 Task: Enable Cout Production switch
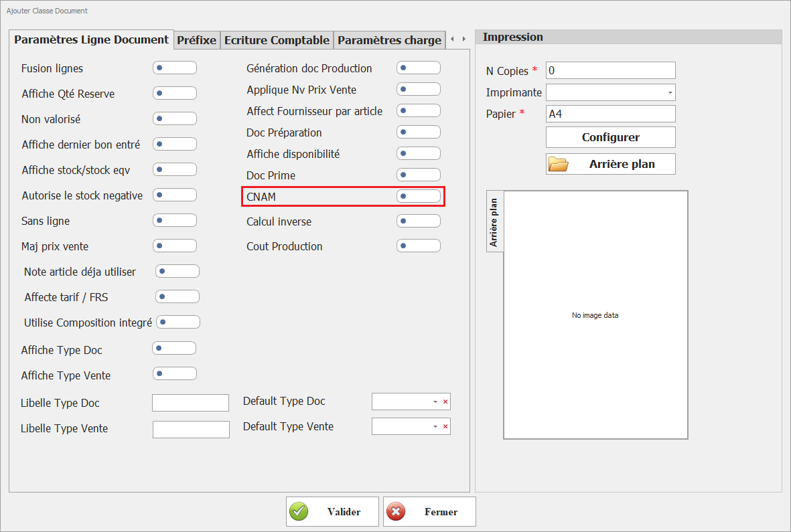point(418,246)
